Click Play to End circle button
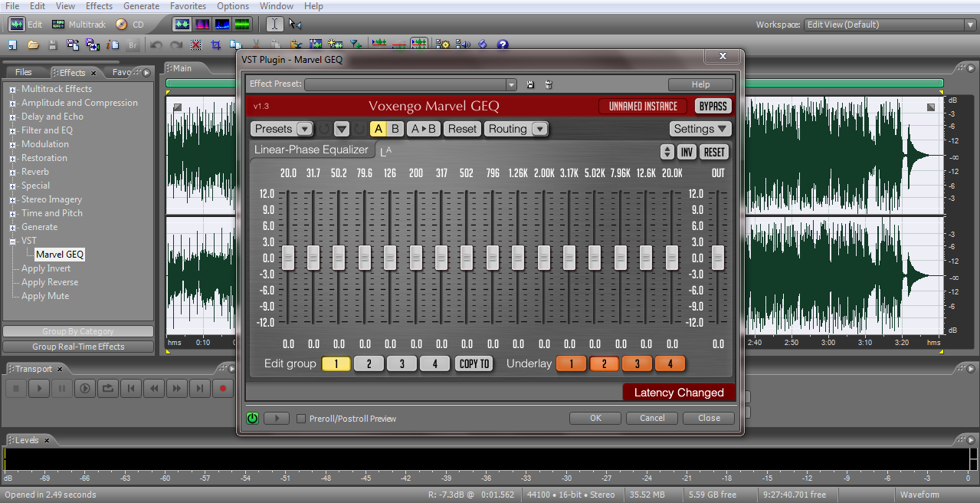The image size is (980, 503). point(84,389)
